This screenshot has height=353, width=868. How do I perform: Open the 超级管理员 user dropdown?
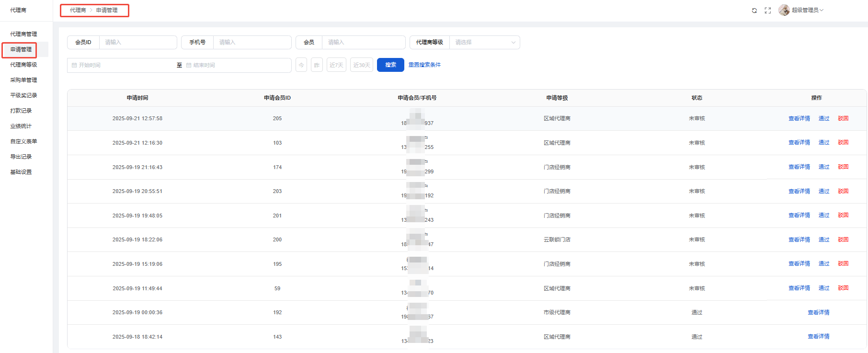(807, 10)
